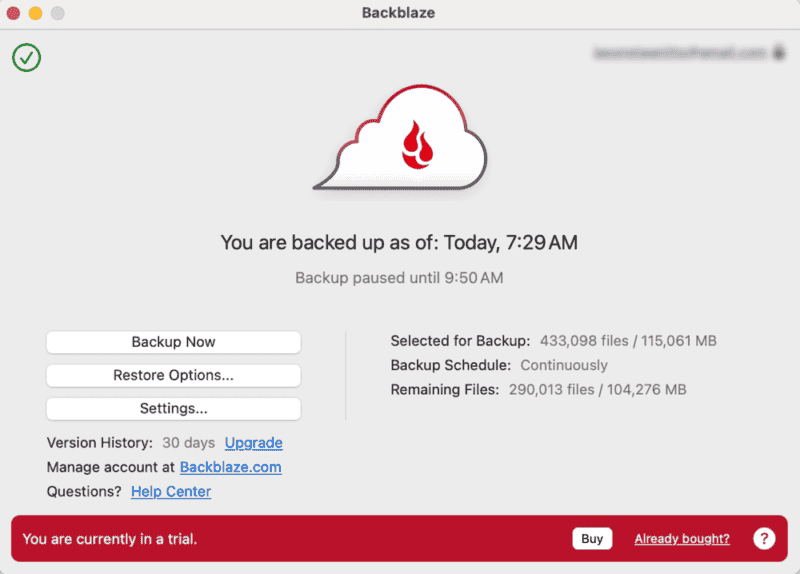
Task: Open the Settings dialog
Action: [173, 409]
